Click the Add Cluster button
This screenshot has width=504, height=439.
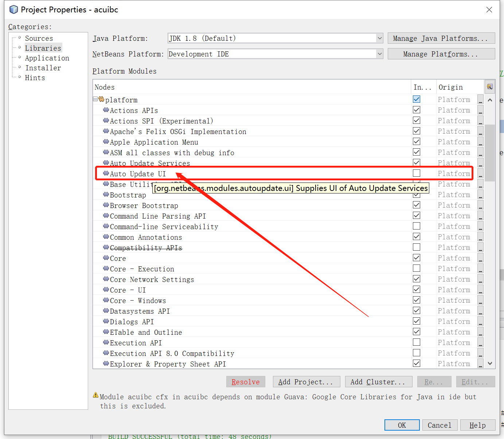379,382
